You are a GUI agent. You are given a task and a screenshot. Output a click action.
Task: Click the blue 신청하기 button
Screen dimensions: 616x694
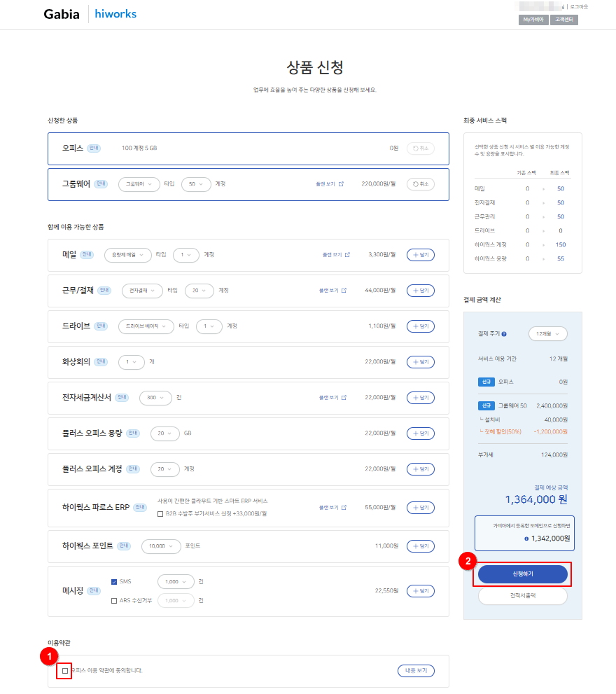click(x=522, y=574)
